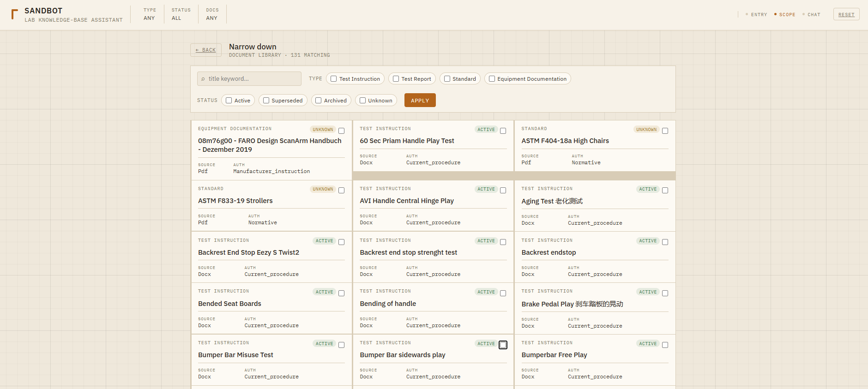The width and height of the screenshot is (868, 389).
Task: Select the Brake Pedal Play card checkbox
Action: [x=665, y=293]
